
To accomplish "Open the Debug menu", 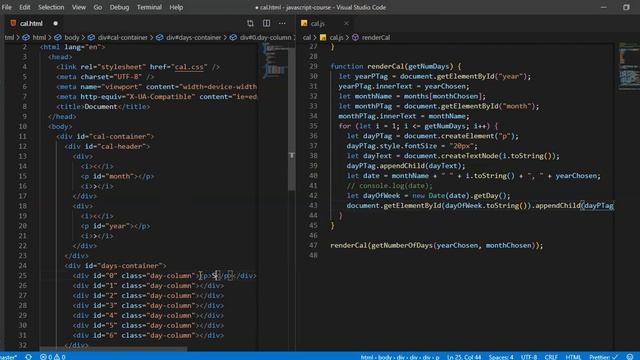I will [119, 7].
